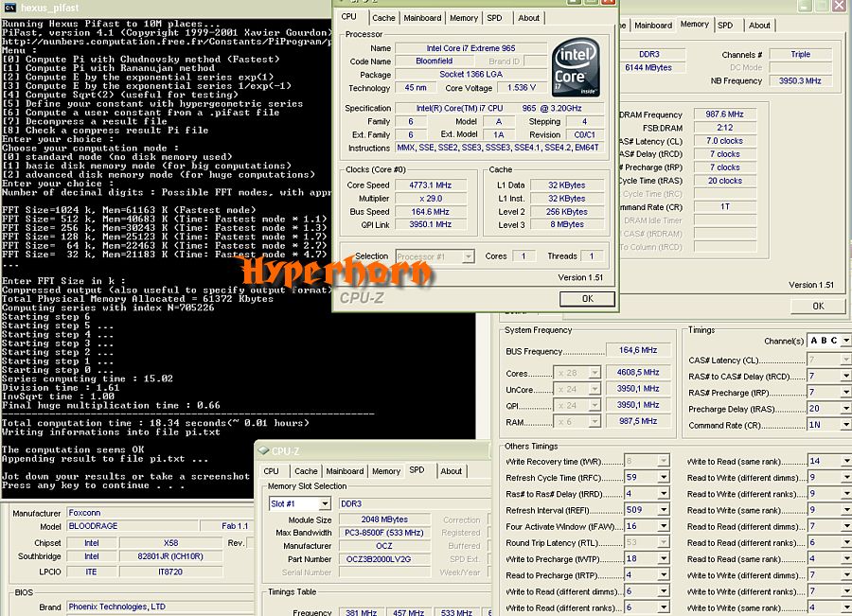Image resolution: width=852 pixels, height=616 pixels.
Task: Click the Core Voltage value 1.536 V
Action: [x=521, y=87]
